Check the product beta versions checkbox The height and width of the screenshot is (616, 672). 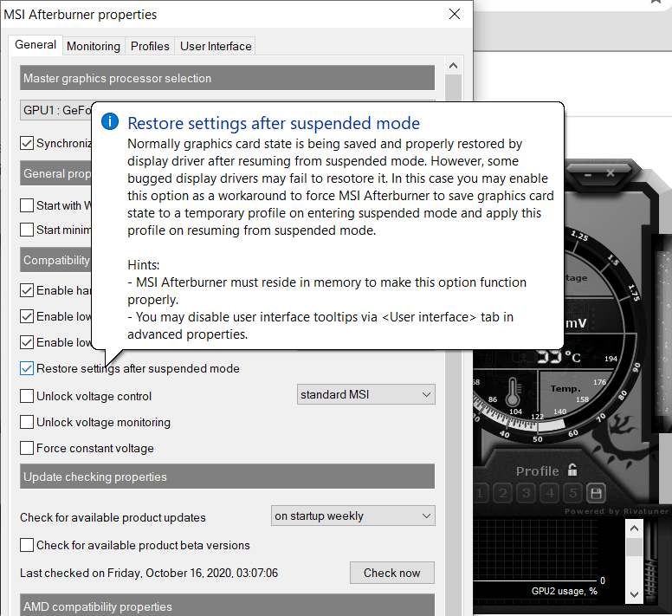coord(27,545)
